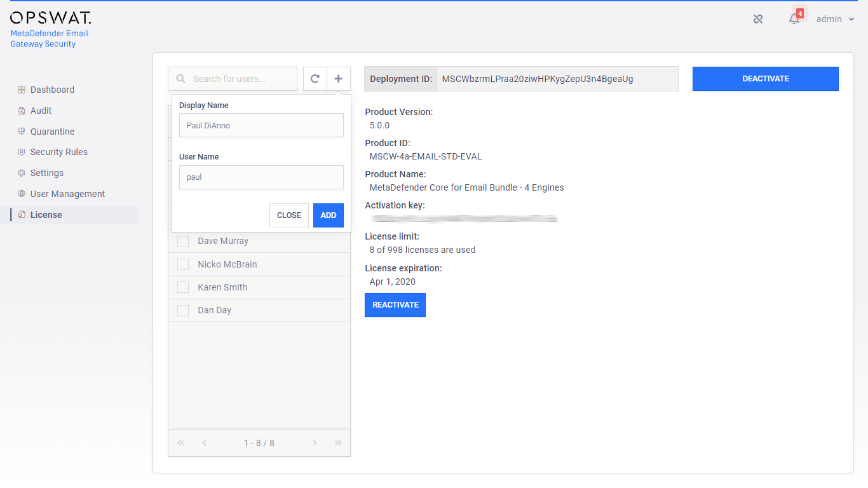The height and width of the screenshot is (488, 868).
Task: Click the License sidebar icon
Action: click(22, 215)
